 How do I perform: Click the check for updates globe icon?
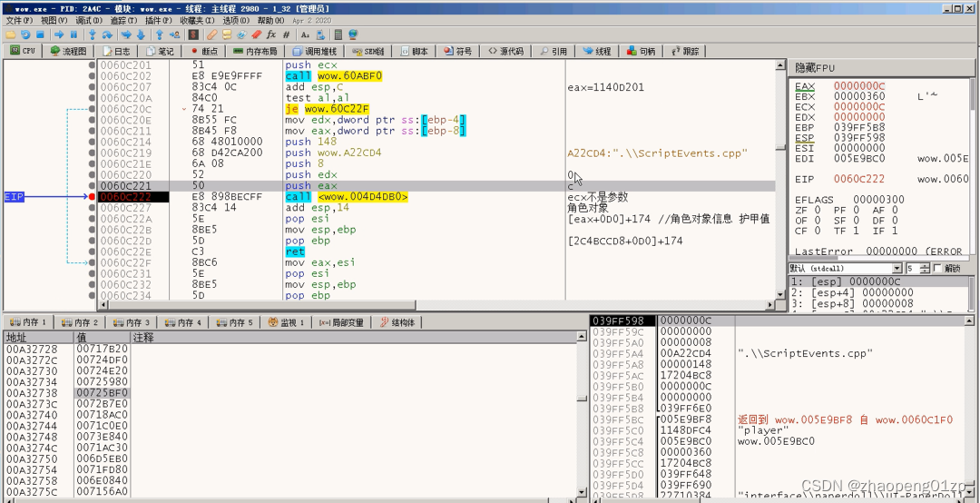[353, 35]
